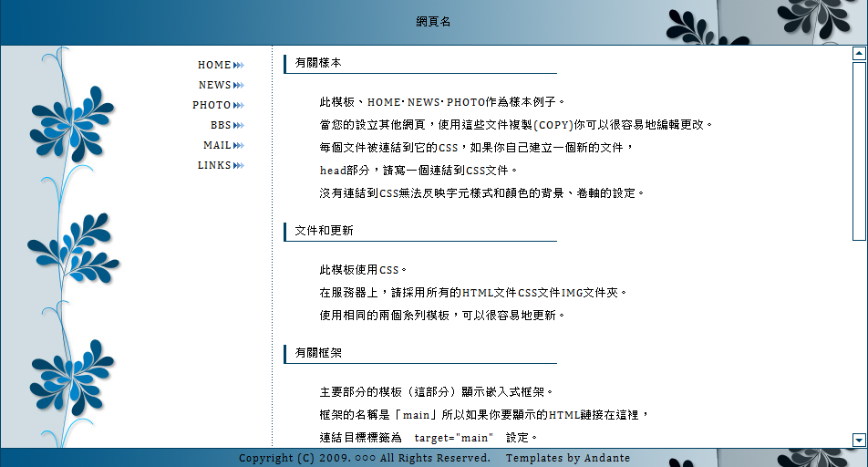Screen dimensions: 868x467
Task: Click the arrow icon beside PHOTO
Action: click(239, 105)
